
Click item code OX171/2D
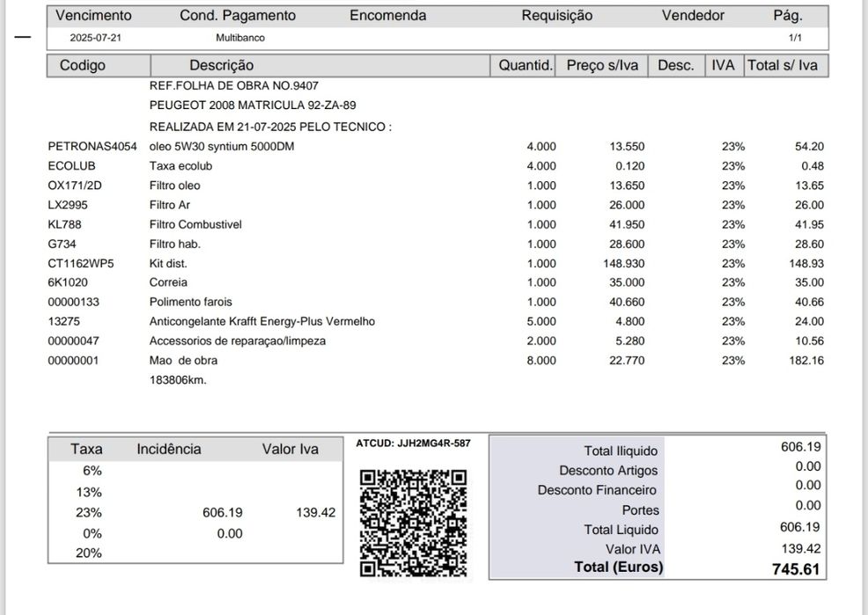coord(75,186)
